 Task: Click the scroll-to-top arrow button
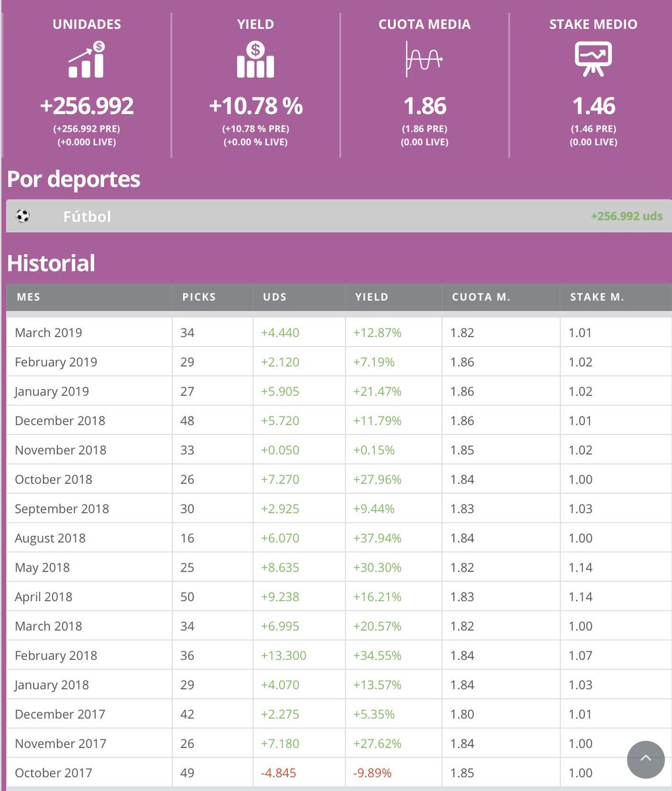646,759
